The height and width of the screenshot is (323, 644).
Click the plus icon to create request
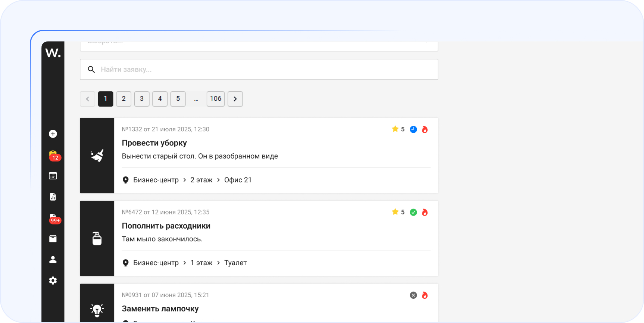53,134
